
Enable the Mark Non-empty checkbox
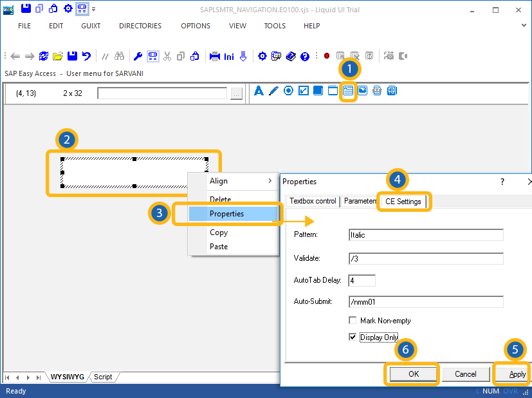point(353,321)
